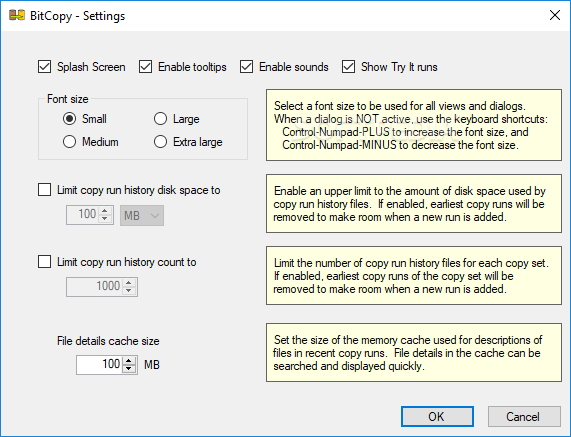571x437 pixels.
Task: Increase history count with up arrow
Action: click(129, 283)
